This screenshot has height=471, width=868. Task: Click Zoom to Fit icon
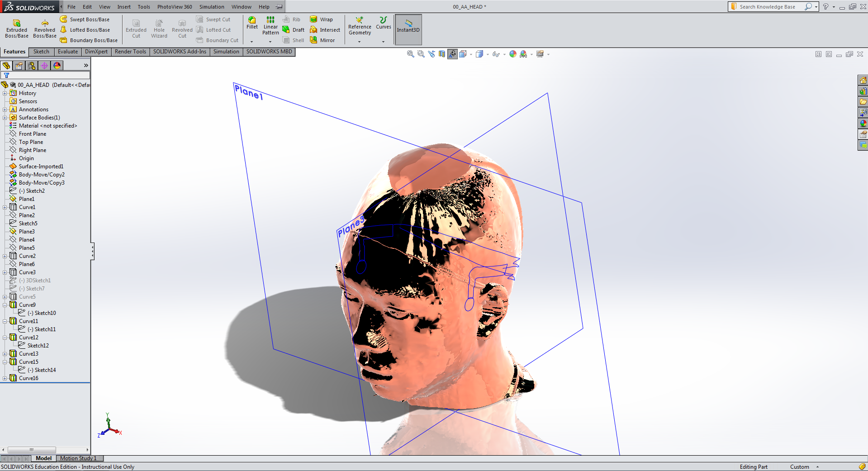click(410, 54)
